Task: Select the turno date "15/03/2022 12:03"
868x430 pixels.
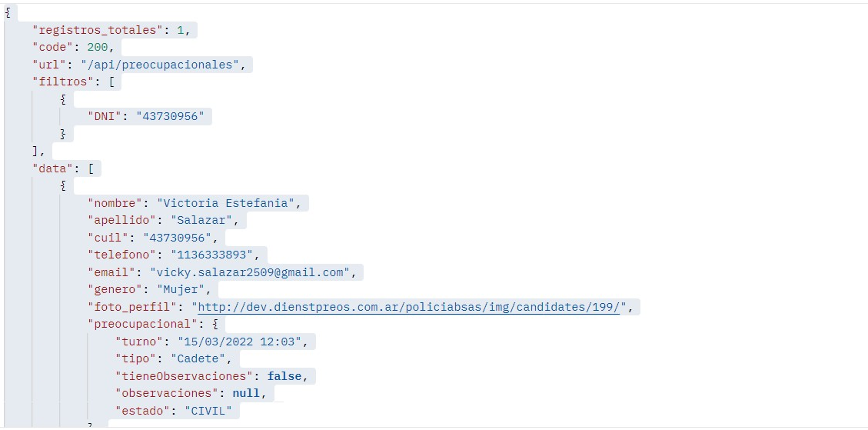Action: tap(243, 342)
